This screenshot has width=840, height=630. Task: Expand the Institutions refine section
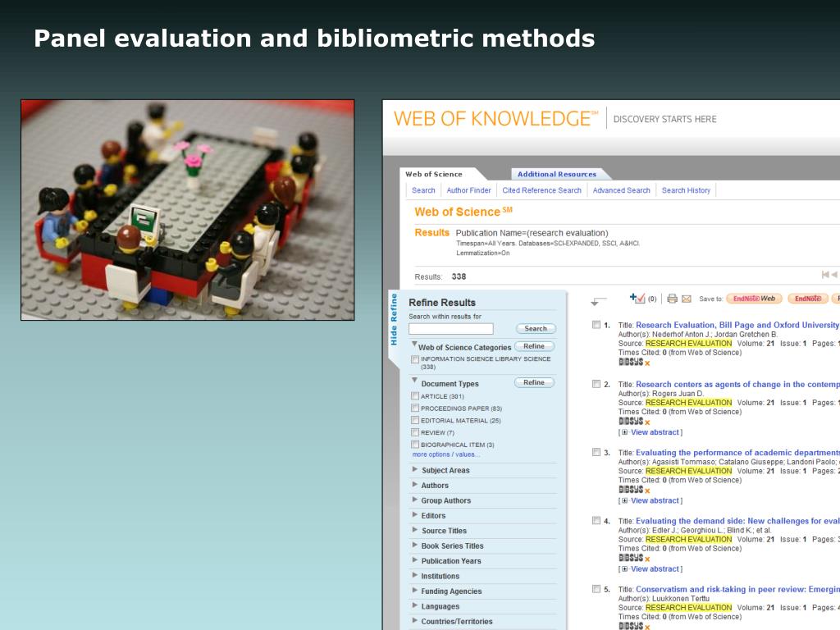tap(414, 575)
